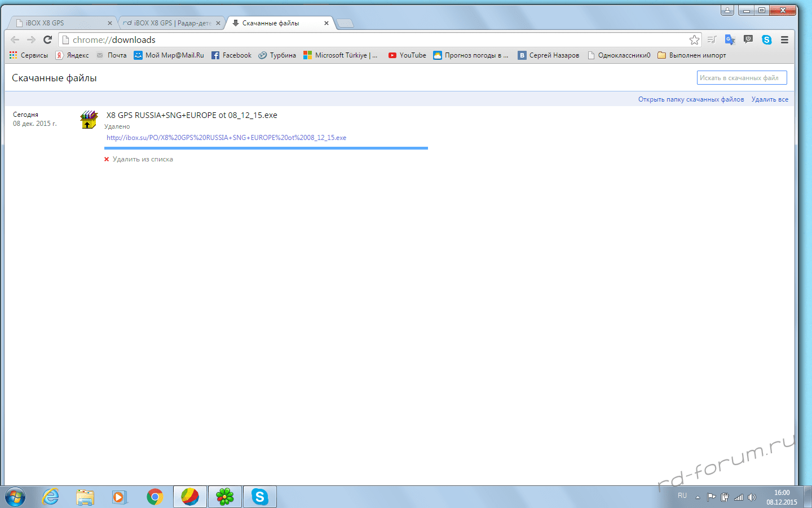Open the ibox.su download URL link
This screenshot has height=508, width=812.
pos(226,138)
